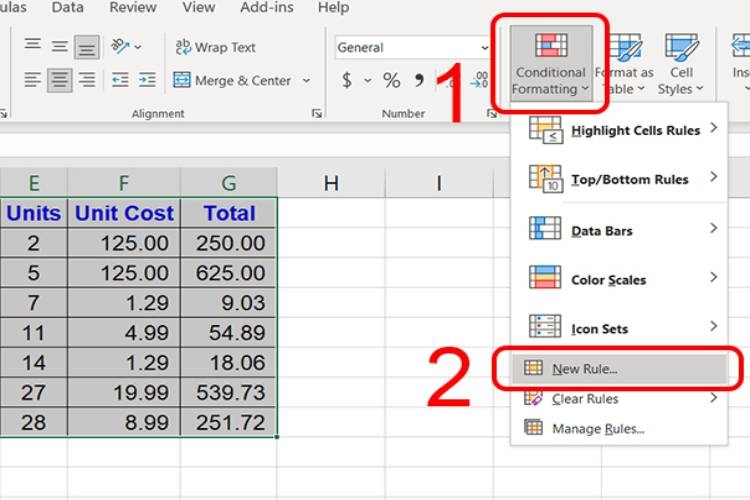This screenshot has height=500, width=750.
Task: Expand the Accounting format dropdown arrow
Action: [367, 80]
